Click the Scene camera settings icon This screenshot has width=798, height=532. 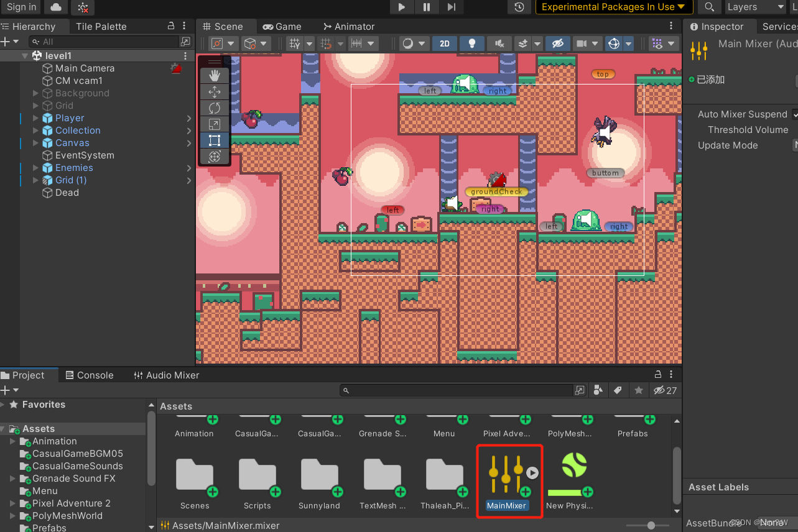coord(587,44)
